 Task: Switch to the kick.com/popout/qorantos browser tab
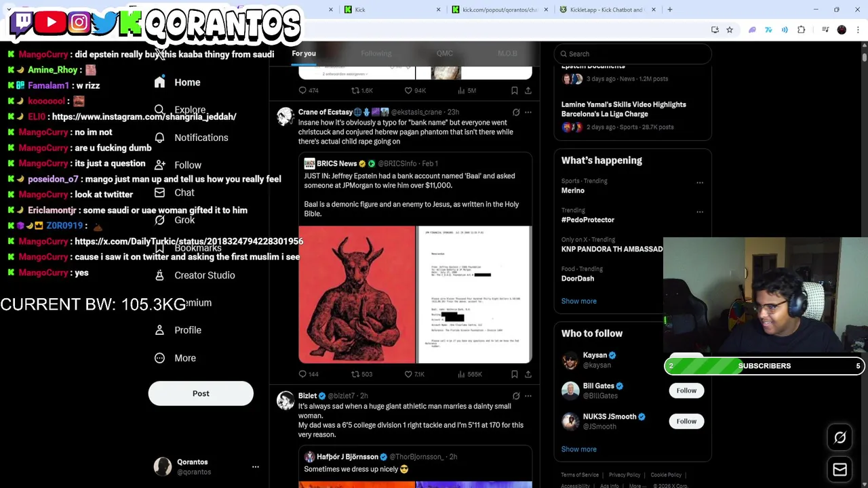[x=499, y=9]
